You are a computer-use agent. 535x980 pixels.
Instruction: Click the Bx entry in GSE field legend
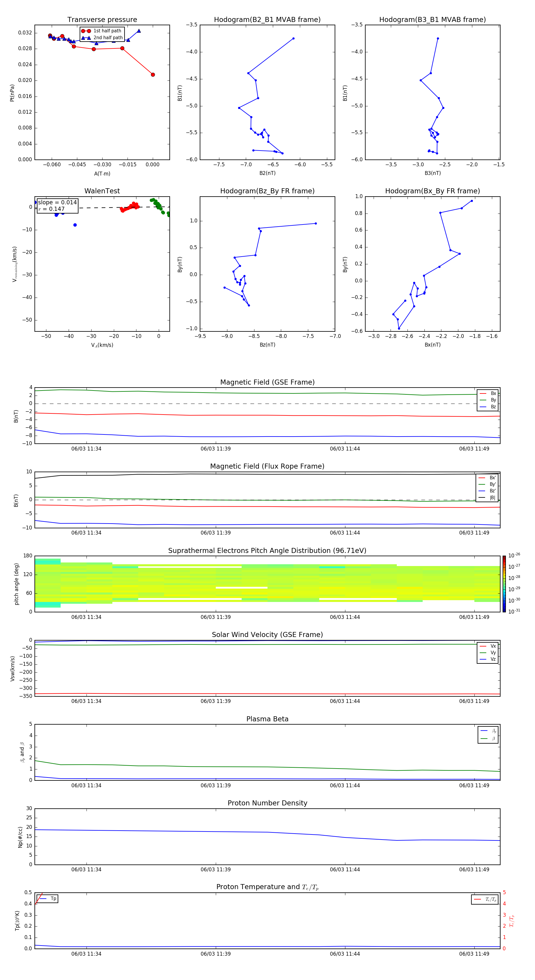click(488, 393)
